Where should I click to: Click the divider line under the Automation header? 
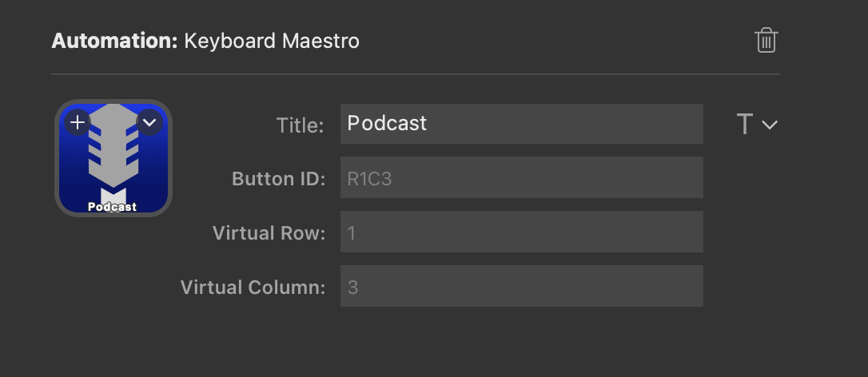point(415,73)
